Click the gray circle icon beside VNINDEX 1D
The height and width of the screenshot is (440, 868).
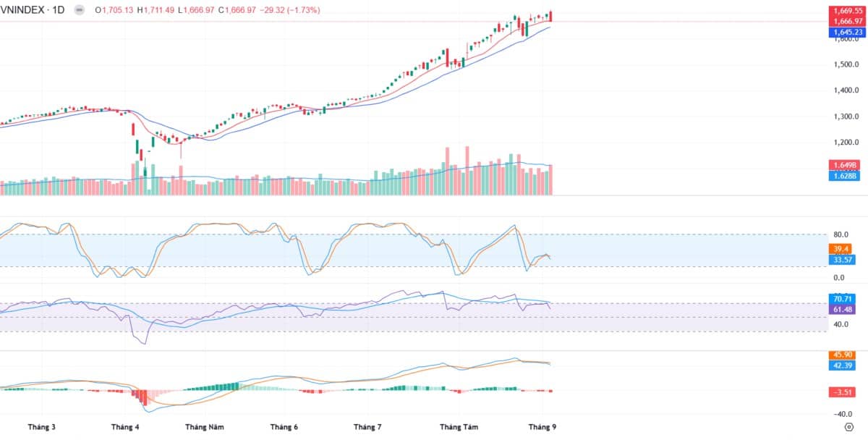point(78,11)
